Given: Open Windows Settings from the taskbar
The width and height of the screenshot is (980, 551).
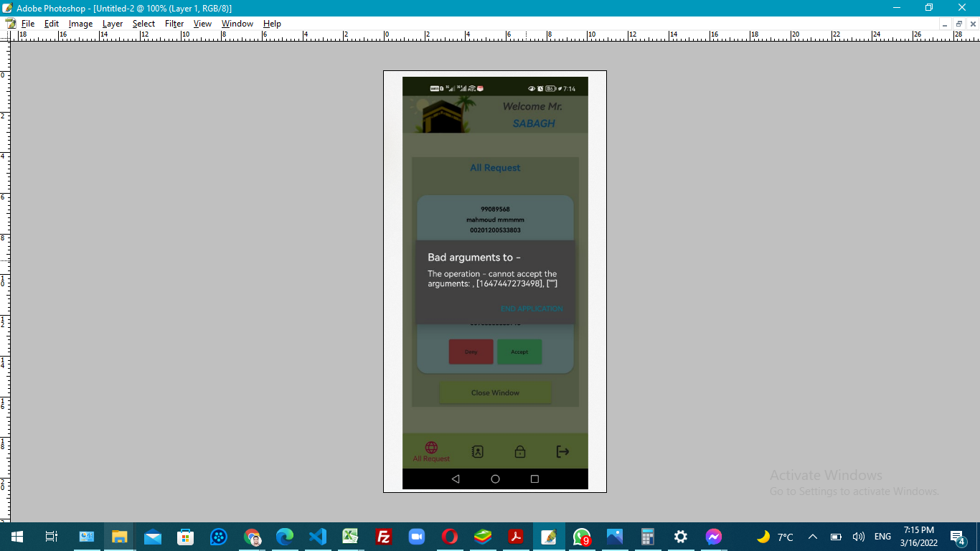Looking at the screenshot, I should (x=681, y=537).
